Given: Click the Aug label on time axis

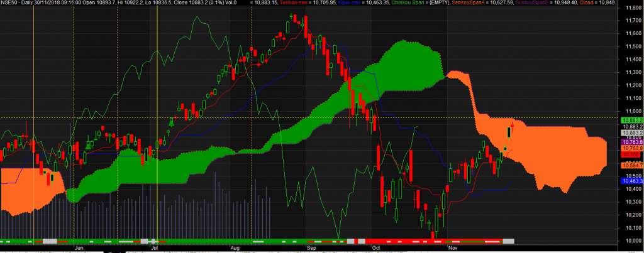Looking at the screenshot, I should pos(235,248).
